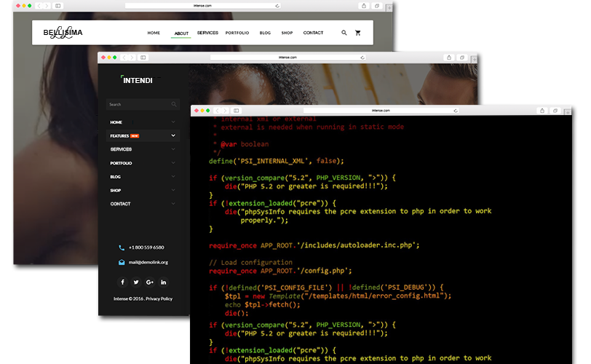Add a new tab in the Bellisima window
This screenshot has width=591, height=364.
click(389, 7)
